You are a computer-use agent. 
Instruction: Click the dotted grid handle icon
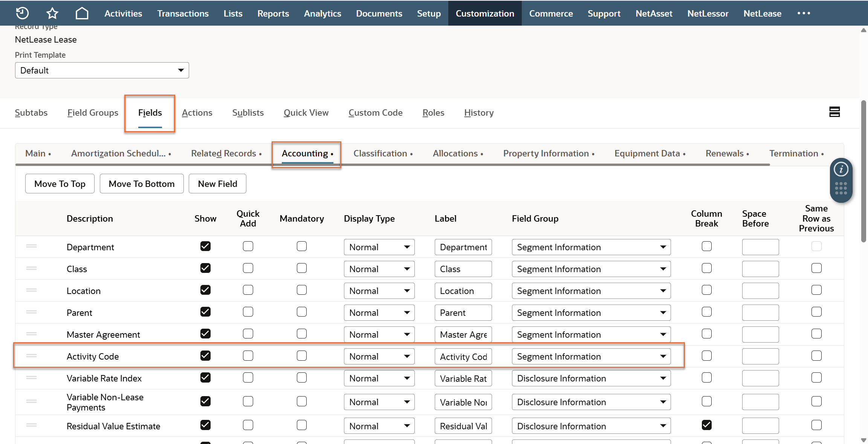pyautogui.click(x=841, y=188)
